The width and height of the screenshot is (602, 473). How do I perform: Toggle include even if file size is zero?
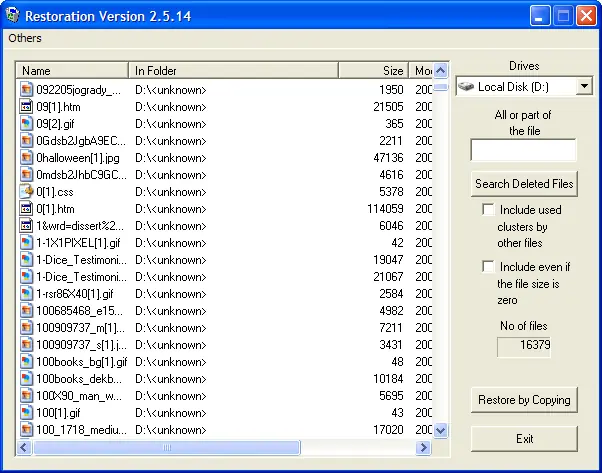pyautogui.click(x=488, y=267)
